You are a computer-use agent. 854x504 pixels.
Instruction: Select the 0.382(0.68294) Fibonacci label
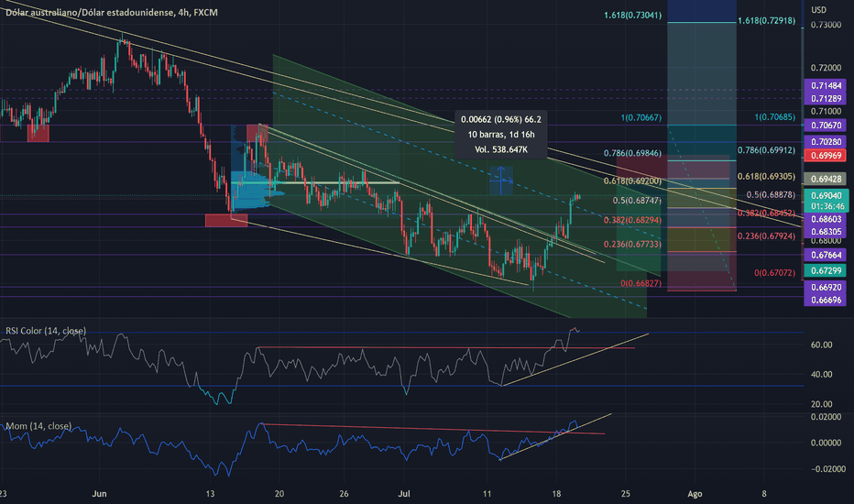point(632,220)
